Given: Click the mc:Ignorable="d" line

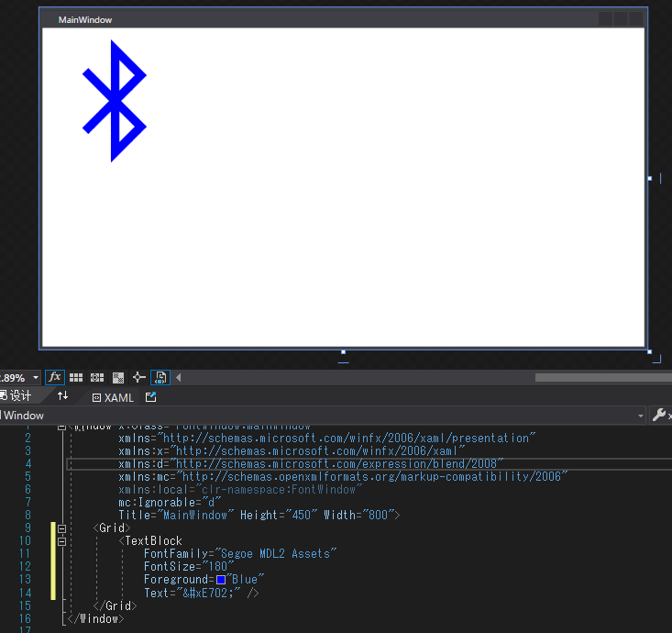Looking at the screenshot, I should coord(170,502).
